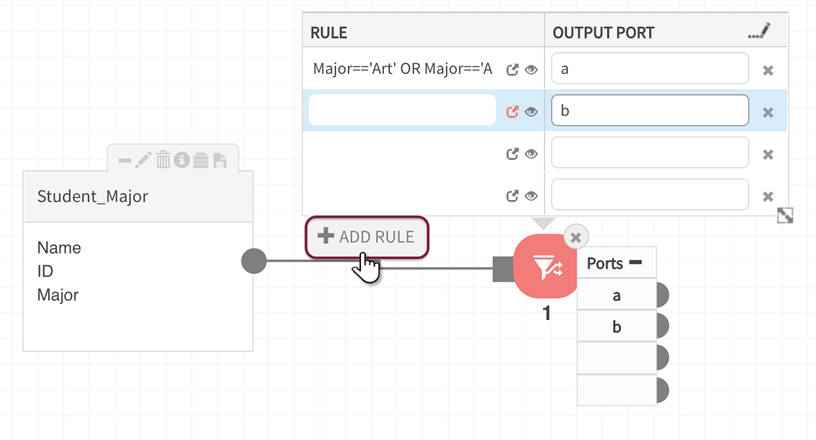Click the trash icon on Student_Major

click(x=163, y=160)
